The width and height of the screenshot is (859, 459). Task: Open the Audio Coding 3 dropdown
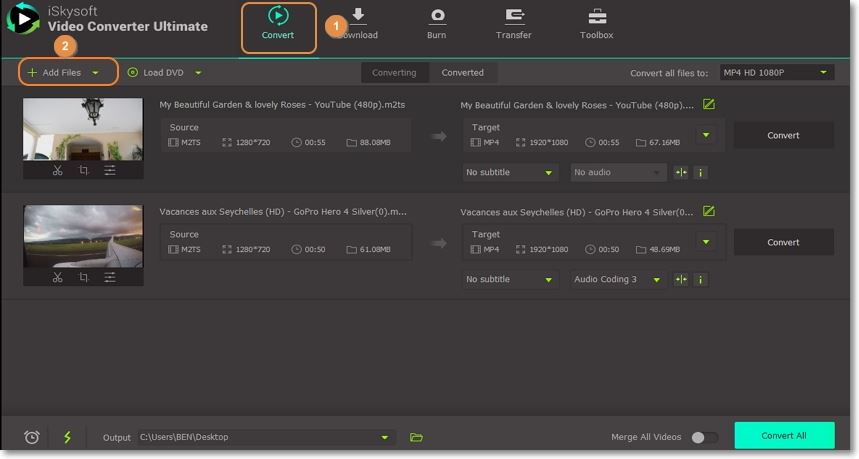coord(618,279)
